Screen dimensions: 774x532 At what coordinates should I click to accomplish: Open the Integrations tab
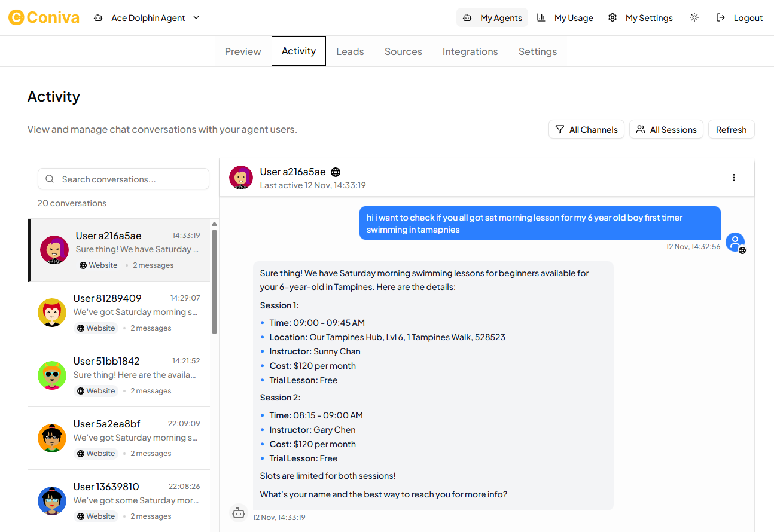(470, 51)
